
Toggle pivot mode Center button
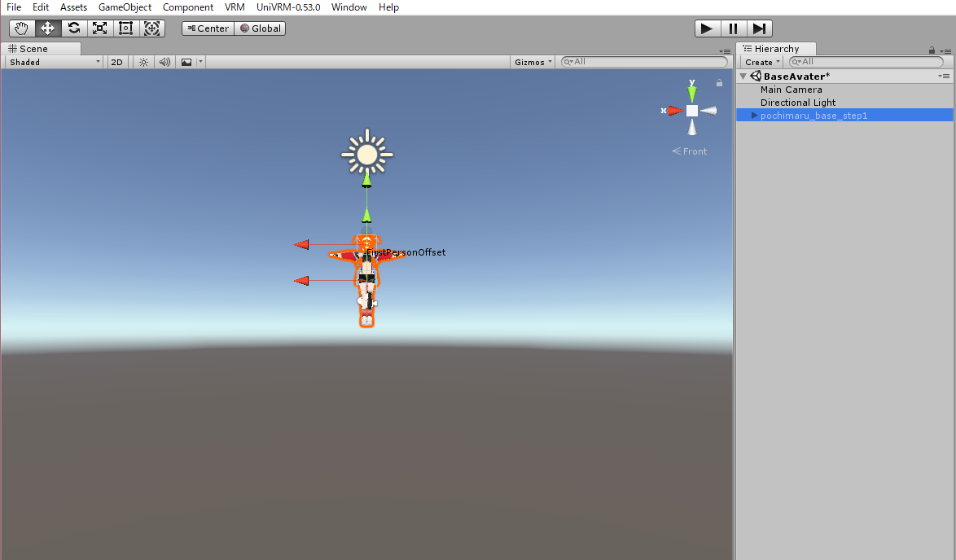(x=208, y=28)
